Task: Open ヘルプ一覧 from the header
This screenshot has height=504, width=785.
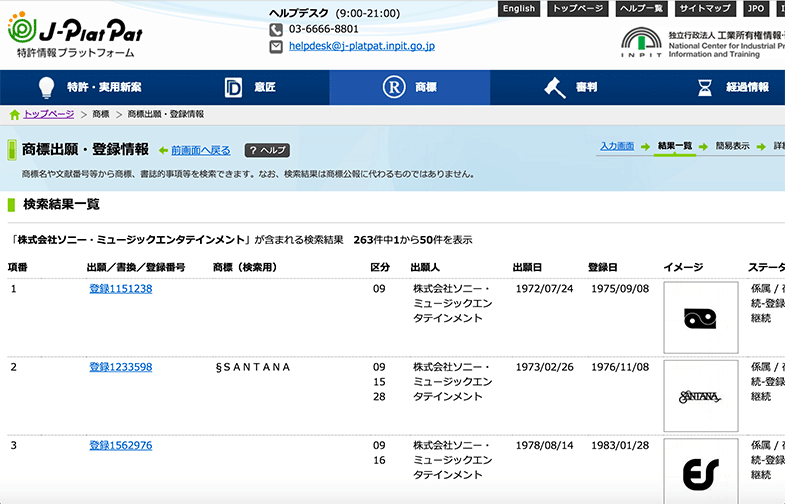Action: (x=641, y=9)
